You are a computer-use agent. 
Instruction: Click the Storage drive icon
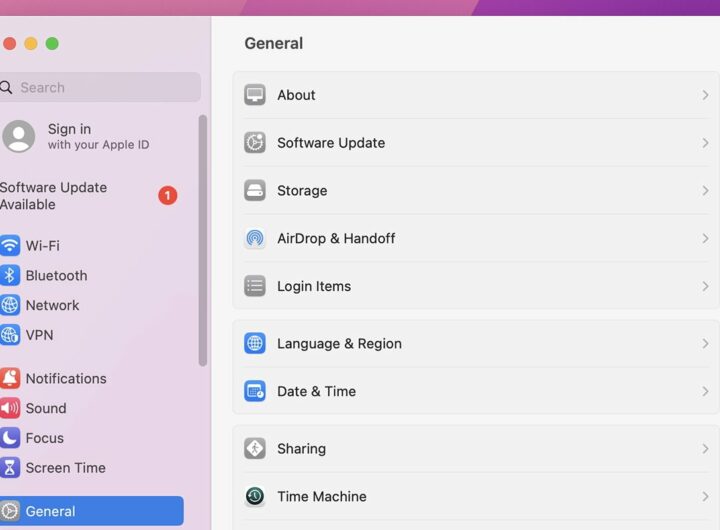point(255,190)
